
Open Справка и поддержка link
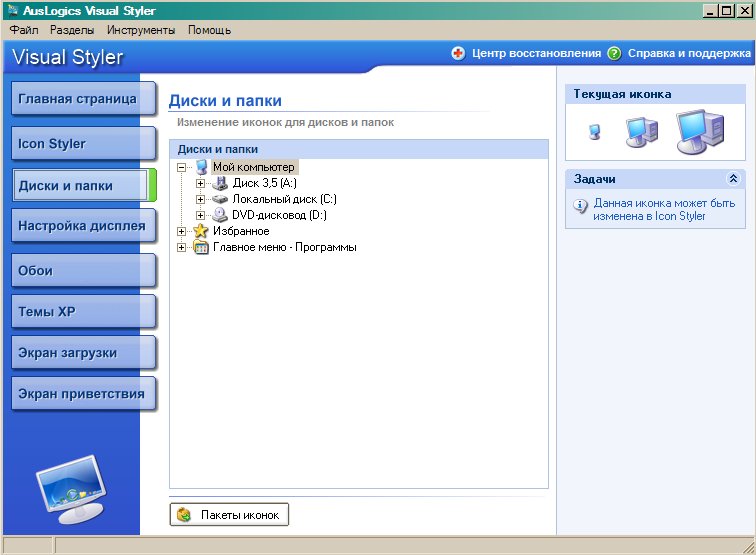click(x=689, y=53)
